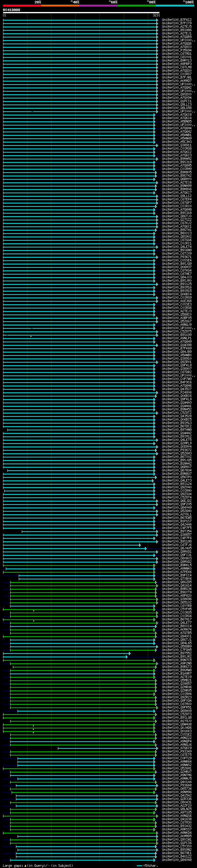Select hit label UniRef100_B7FJW1
Image resolution: width=197 pixels, height=868 pixels.
click(x=177, y=78)
